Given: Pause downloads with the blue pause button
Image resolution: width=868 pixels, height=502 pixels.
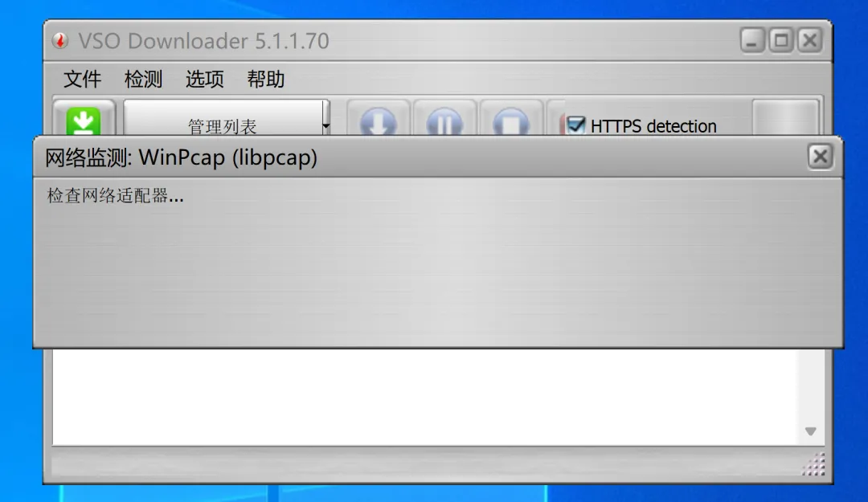Looking at the screenshot, I should [x=444, y=120].
